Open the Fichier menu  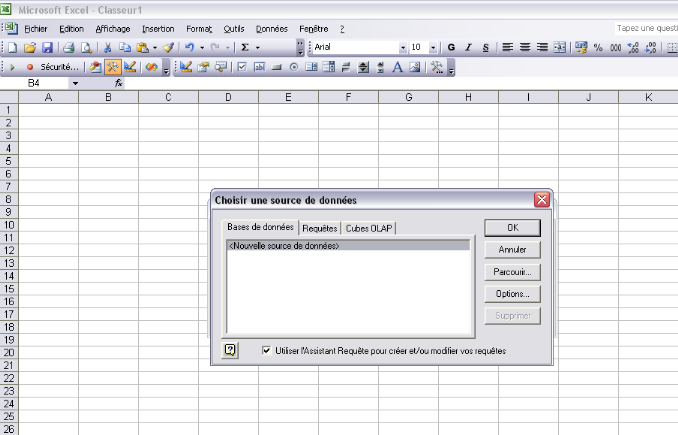click(x=35, y=29)
